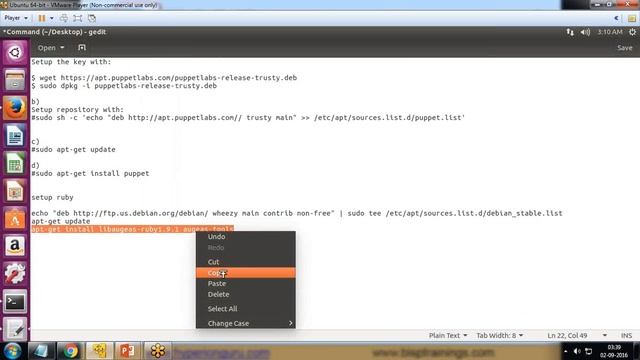Click the gedit Save button
The image size is (640, 360).
pyautogui.click(x=624, y=48)
